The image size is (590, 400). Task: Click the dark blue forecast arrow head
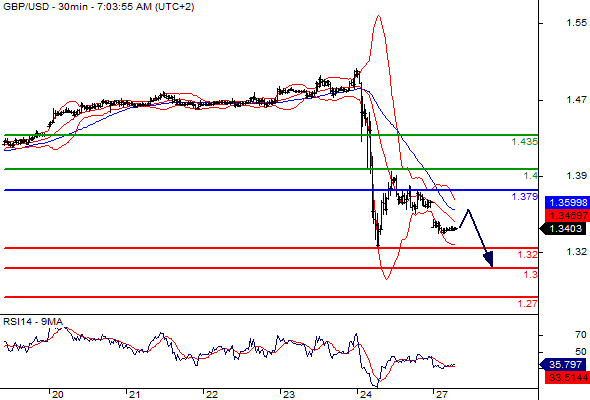coord(488,259)
